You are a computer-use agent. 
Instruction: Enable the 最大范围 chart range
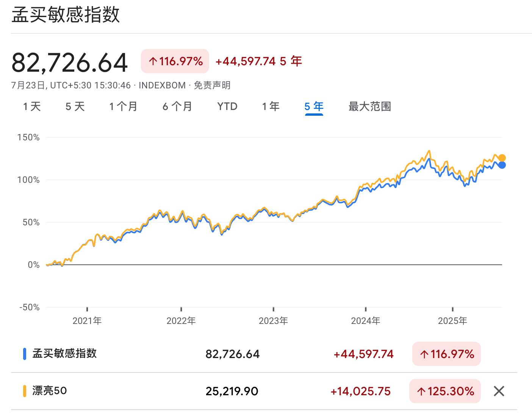pos(369,107)
